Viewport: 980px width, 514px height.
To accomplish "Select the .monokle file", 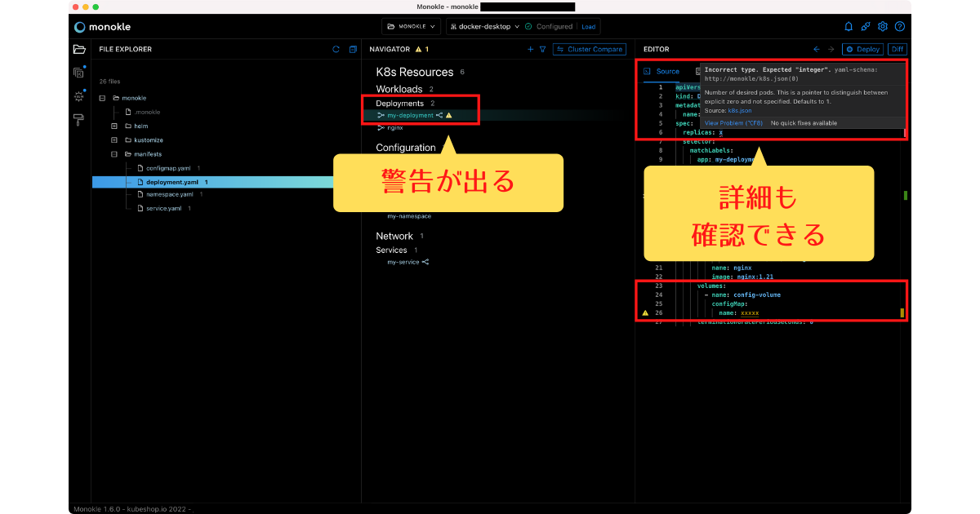I will click(x=147, y=112).
